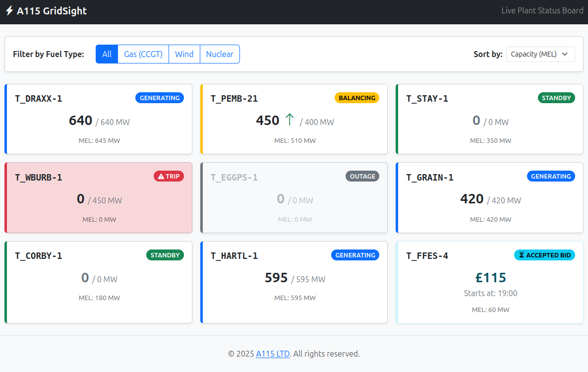Click the STANDBY badge on T_STAY-1
588x372 pixels.
556,98
